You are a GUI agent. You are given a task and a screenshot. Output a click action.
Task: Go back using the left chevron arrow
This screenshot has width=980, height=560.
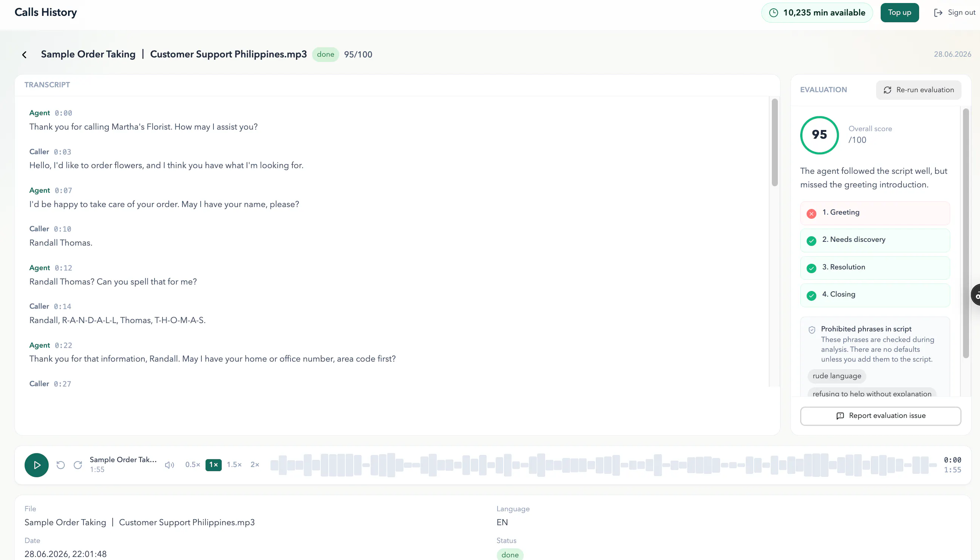point(24,55)
